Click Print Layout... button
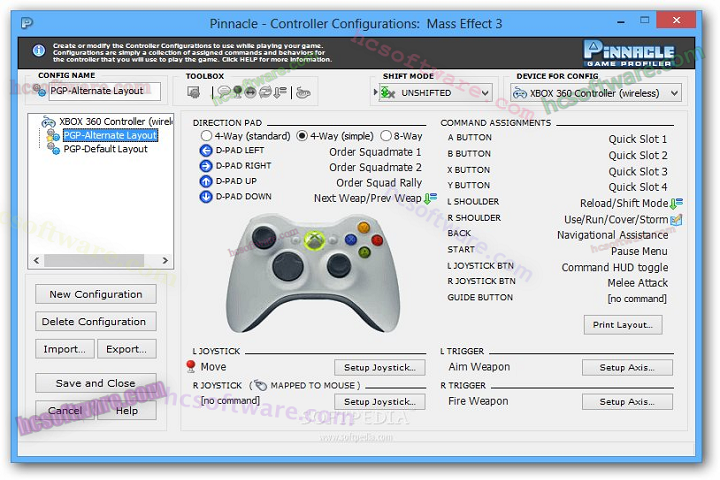Screen dimensions: 720x480 (x=623, y=325)
